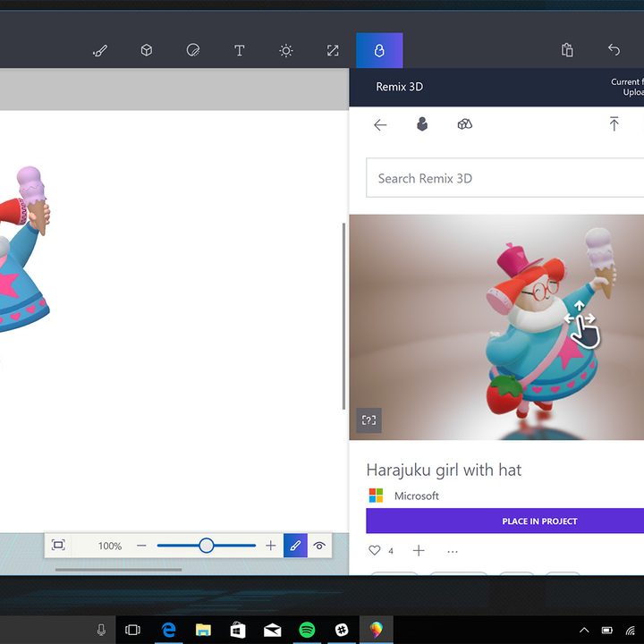644x644 pixels.
Task: Click the PLACE IN PROJECT button
Action: point(504,521)
